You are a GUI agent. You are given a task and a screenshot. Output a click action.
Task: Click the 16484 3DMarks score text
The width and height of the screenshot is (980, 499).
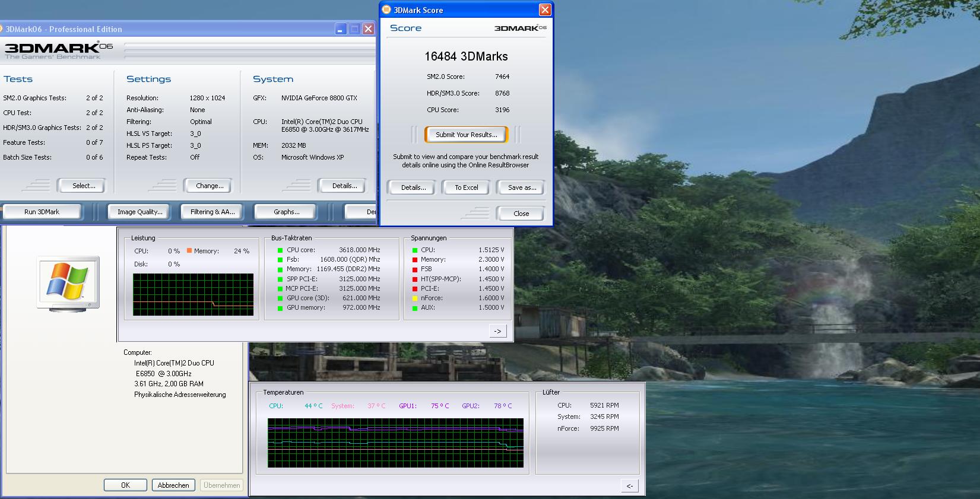pos(466,56)
